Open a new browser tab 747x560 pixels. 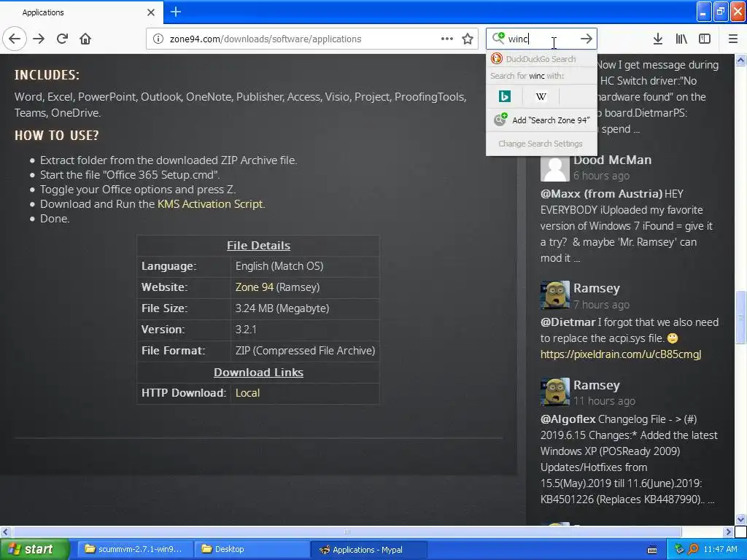pyautogui.click(x=175, y=12)
